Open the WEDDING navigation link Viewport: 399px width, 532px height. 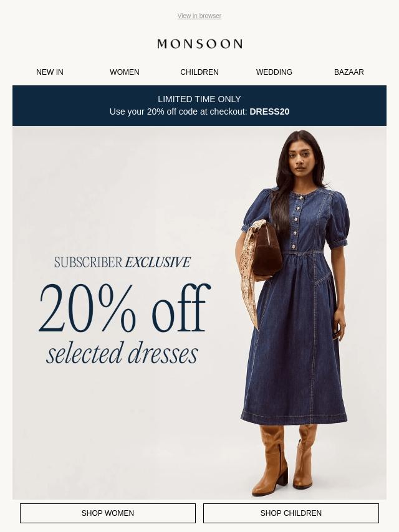click(x=274, y=72)
